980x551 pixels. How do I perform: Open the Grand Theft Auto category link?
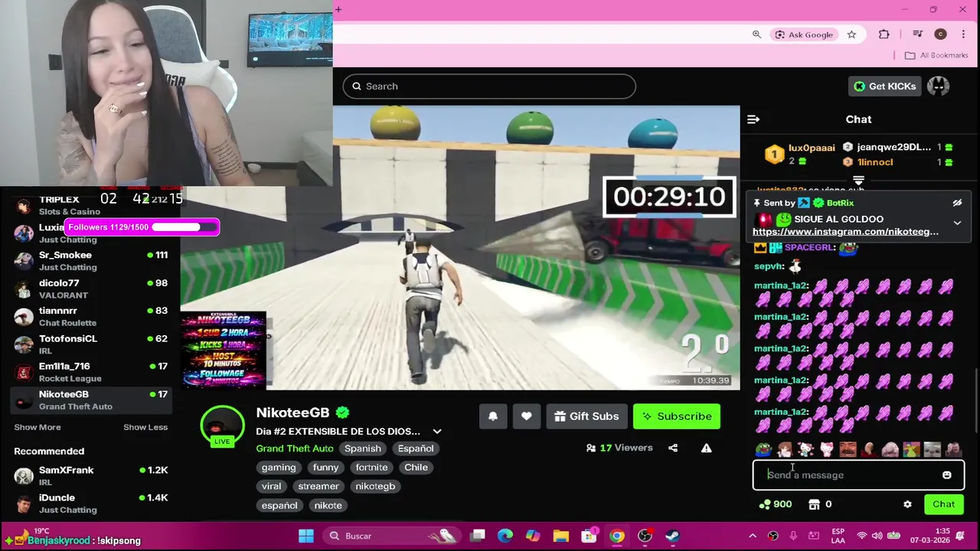295,448
